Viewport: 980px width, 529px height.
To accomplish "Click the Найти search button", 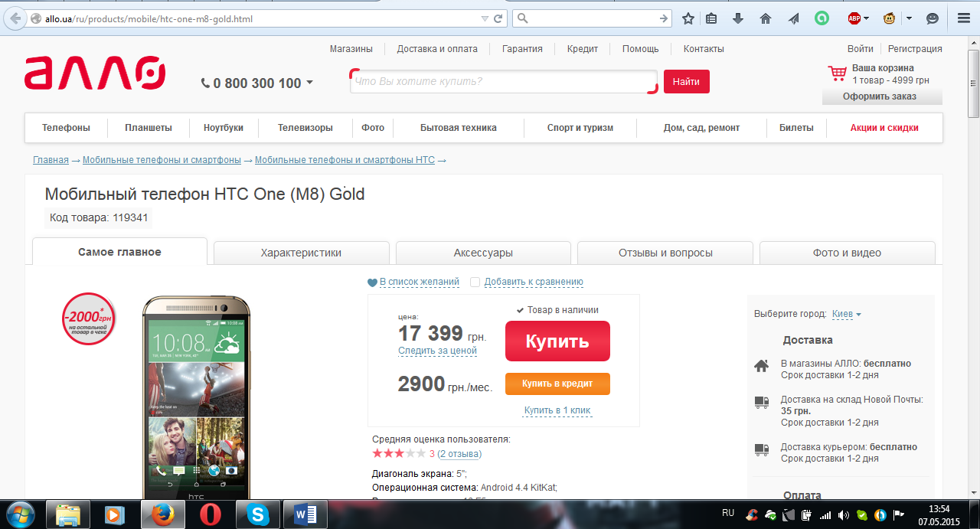I will point(686,81).
